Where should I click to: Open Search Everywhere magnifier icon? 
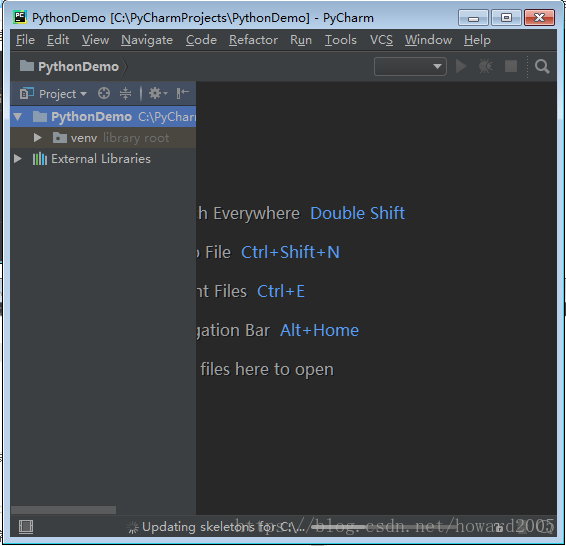pyautogui.click(x=542, y=67)
